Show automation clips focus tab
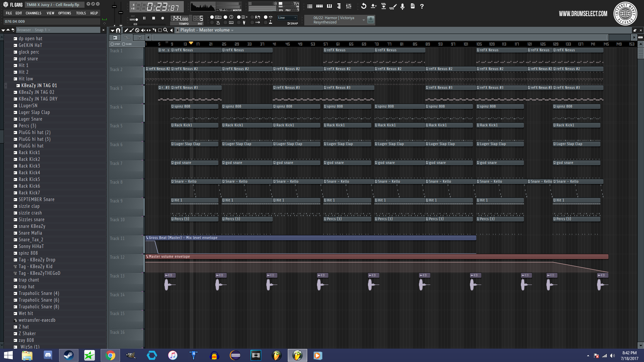 127,38
